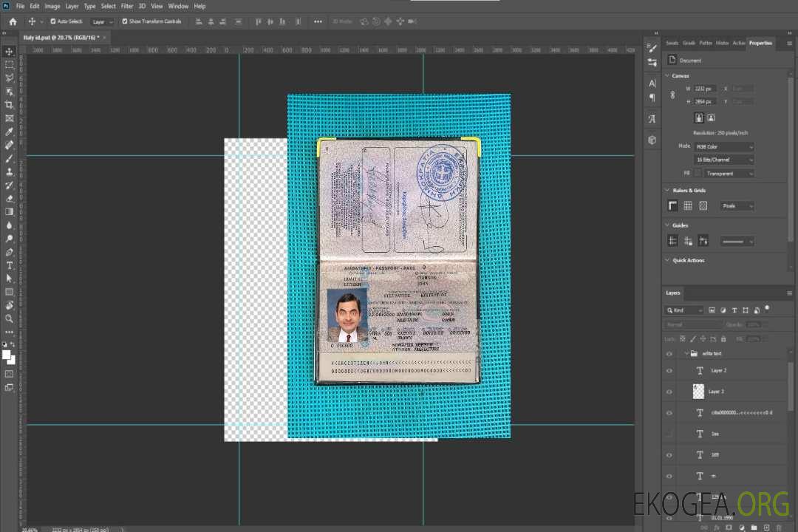Open the Window menu
The image size is (798, 532).
pos(178,6)
